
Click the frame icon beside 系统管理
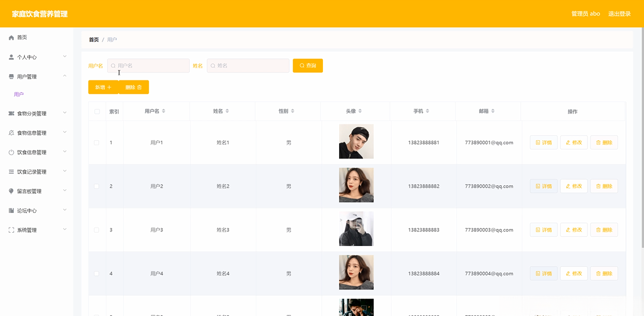pos(12,230)
